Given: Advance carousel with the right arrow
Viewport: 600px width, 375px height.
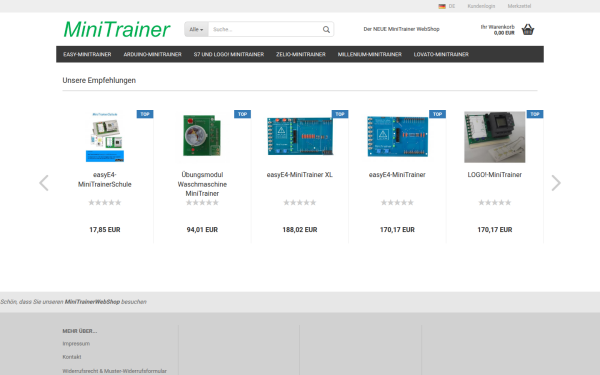Looking at the screenshot, I should tap(556, 183).
